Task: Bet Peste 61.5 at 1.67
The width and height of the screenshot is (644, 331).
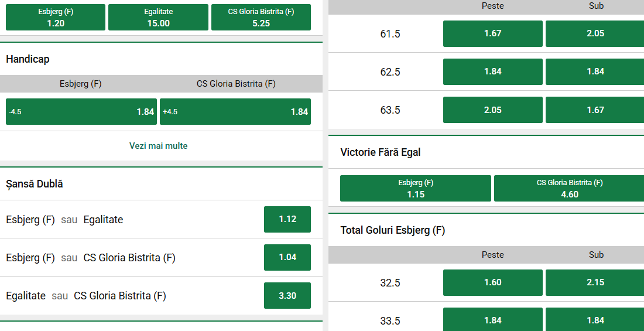Action: coord(492,33)
